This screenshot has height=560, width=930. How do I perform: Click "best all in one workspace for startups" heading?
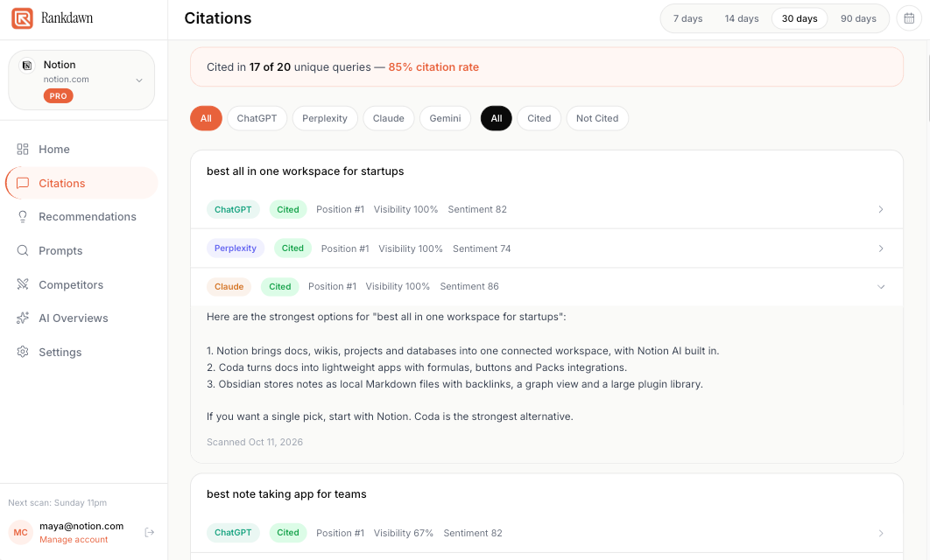click(305, 171)
